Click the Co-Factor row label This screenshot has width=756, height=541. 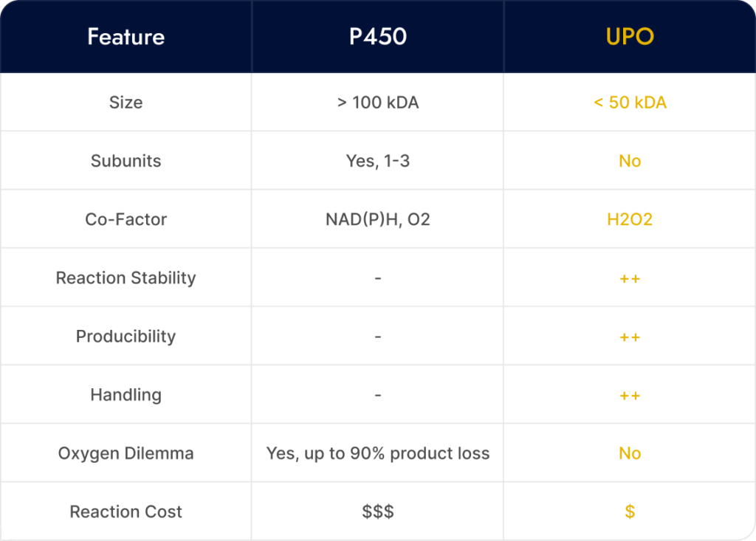coord(126,219)
